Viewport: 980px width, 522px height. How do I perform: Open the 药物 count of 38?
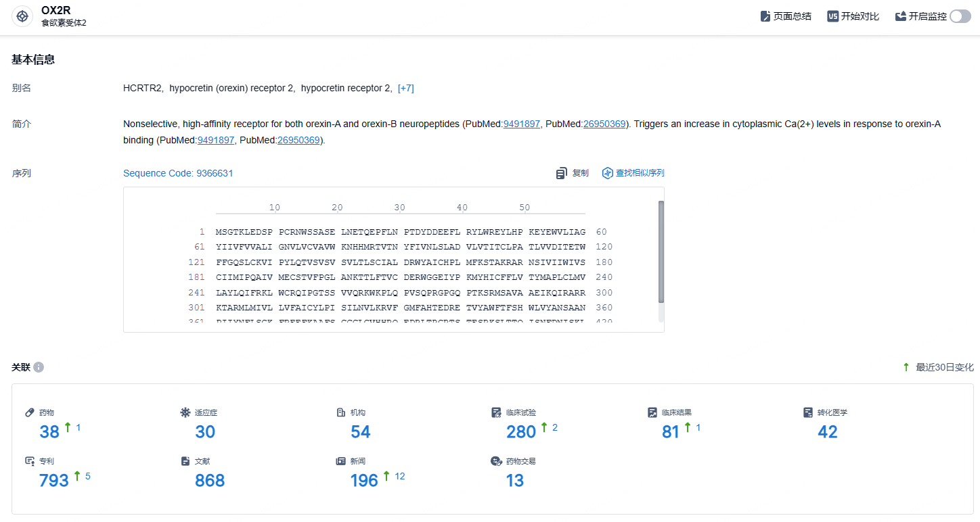49,431
